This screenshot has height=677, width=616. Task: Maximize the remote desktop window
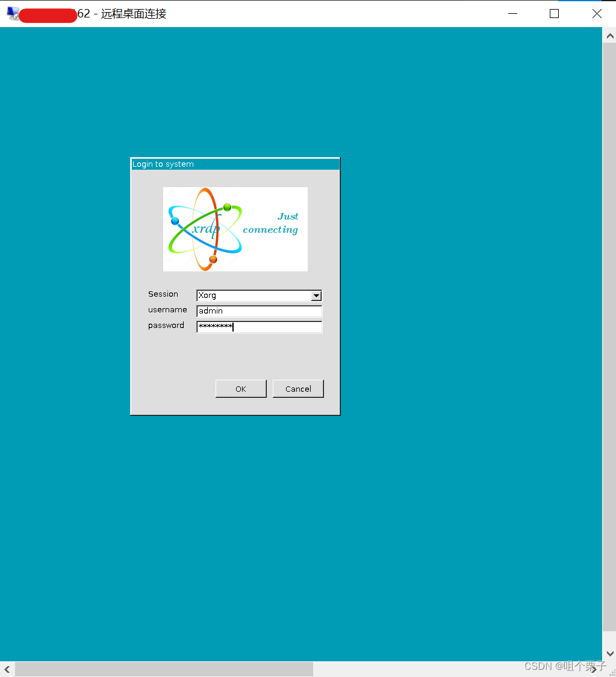tap(554, 14)
